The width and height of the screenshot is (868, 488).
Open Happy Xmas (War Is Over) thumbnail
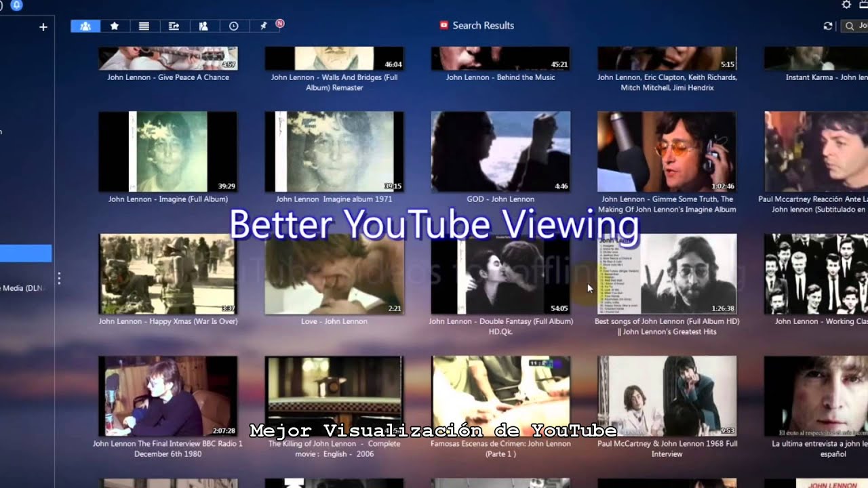click(x=167, y=274)
